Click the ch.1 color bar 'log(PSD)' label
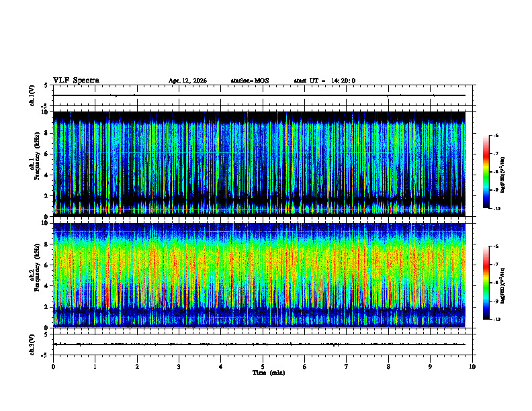Viewport: 532px width, 411px height. 503,175
